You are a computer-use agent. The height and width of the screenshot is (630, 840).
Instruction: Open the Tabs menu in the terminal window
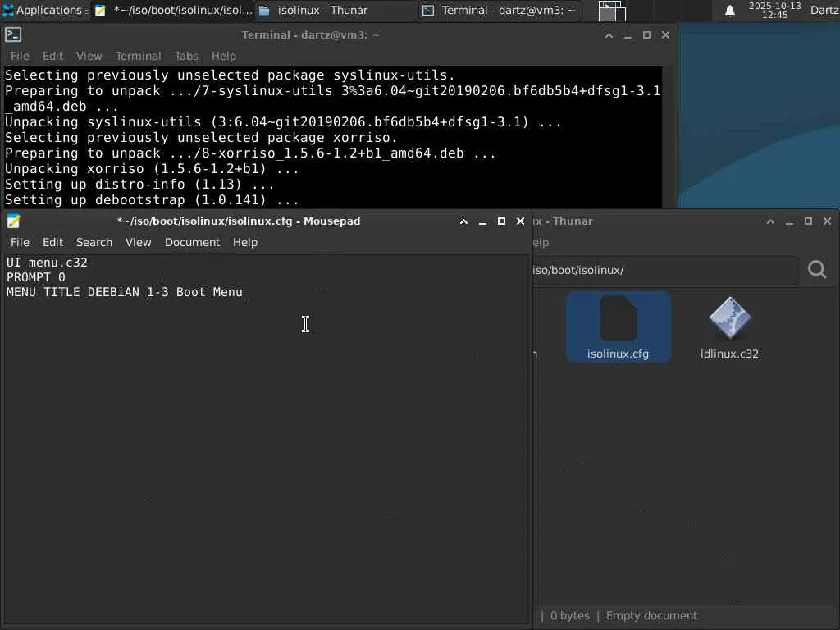tap(186, 56)
